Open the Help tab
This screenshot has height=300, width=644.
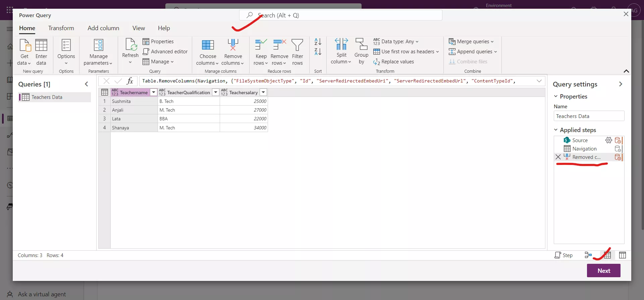click(x=164, y=28)
